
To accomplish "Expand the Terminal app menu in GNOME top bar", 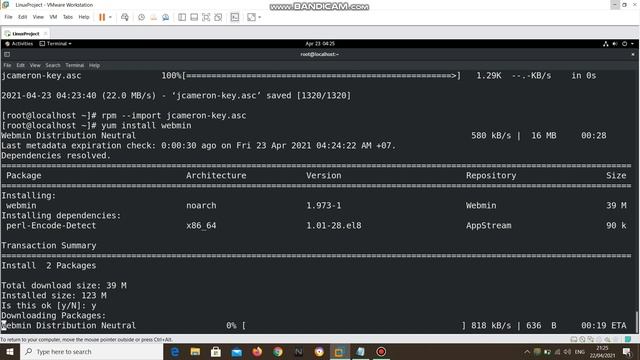I will 55,44.
